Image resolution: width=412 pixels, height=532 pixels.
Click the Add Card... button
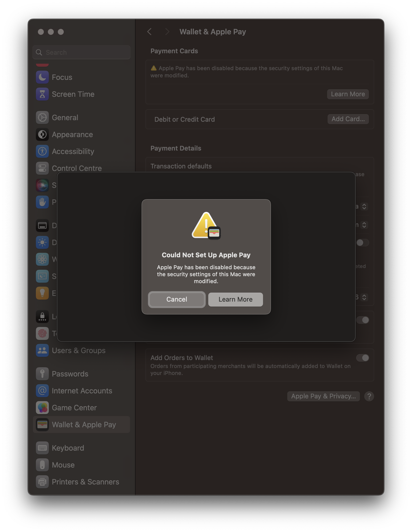click(x=348, y=119)
